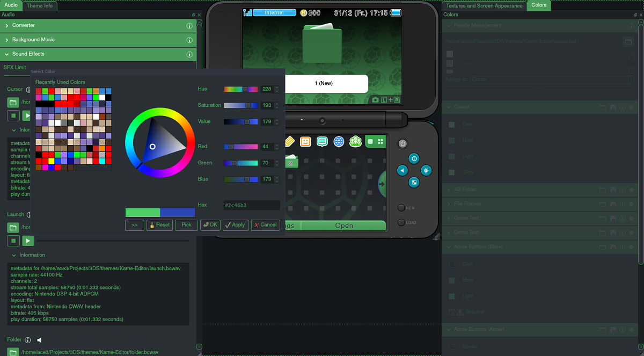
Task: Browse for a palette file in Palette Management
Action: [x=627, y=41]
